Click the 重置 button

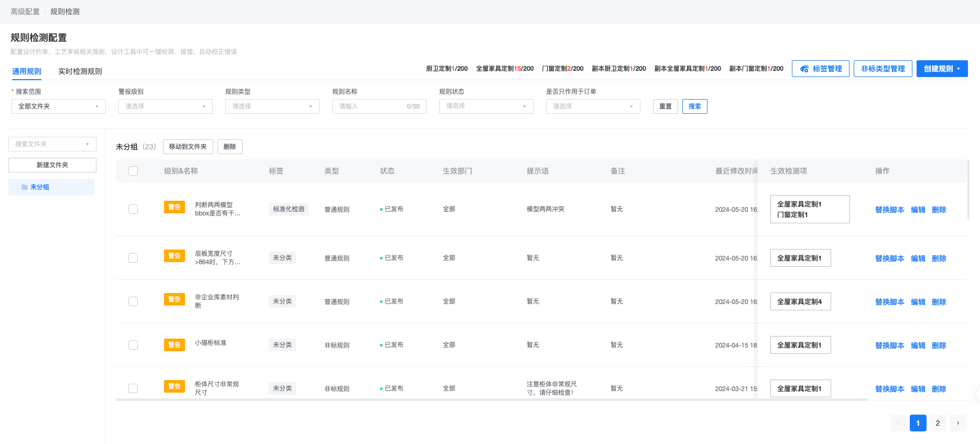pos(666,106)
